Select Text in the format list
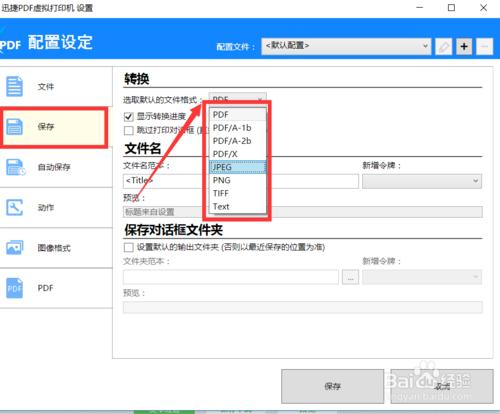 238,207
